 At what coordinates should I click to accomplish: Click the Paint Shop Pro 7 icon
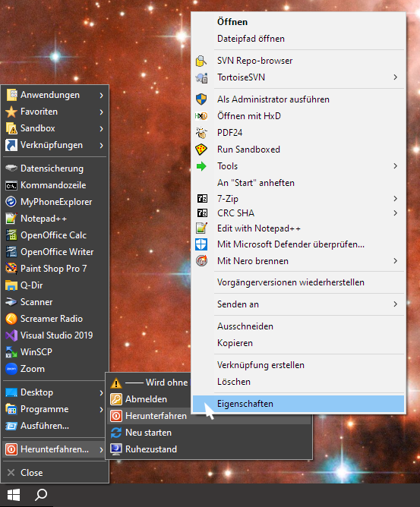[x=11, y=269]
